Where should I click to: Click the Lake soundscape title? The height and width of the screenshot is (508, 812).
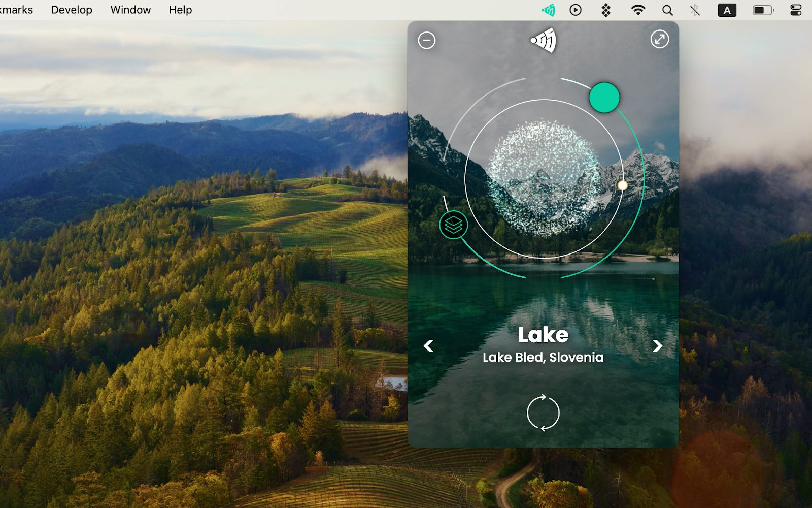(543, 335)
